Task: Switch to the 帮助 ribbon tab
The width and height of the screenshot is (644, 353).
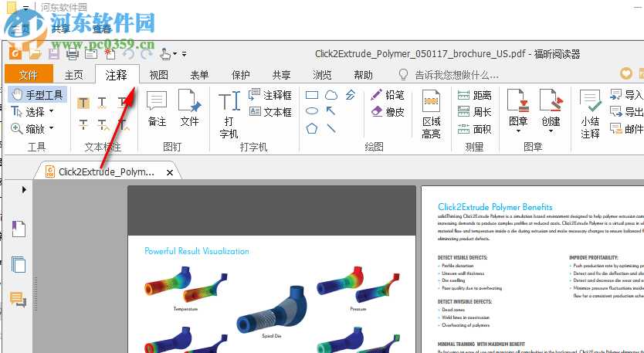Action: point(364,75)
